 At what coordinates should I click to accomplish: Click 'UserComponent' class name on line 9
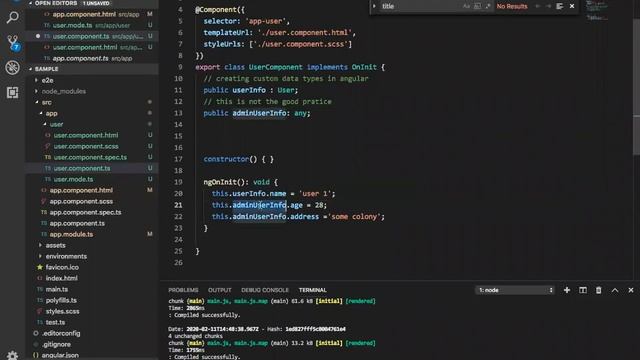(x=276, y=67)
